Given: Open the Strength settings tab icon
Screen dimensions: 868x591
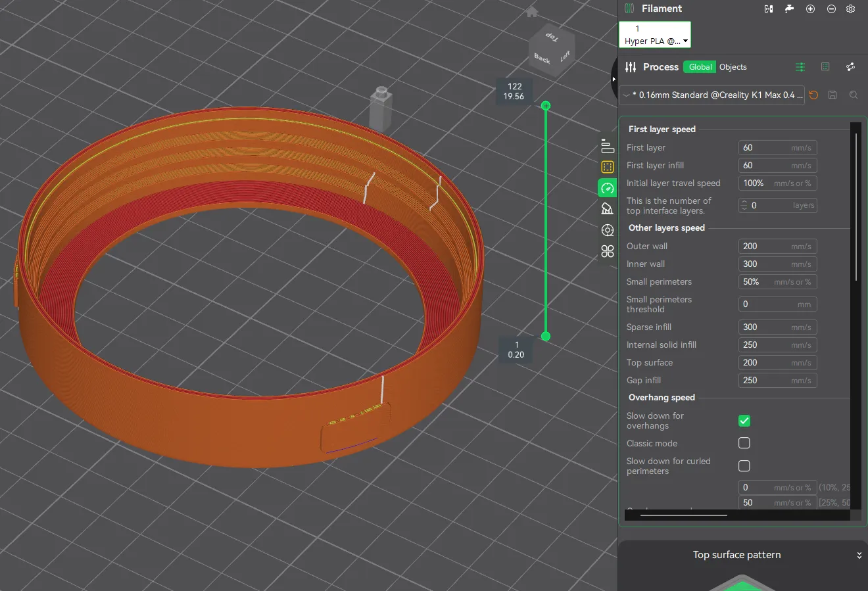Looking at the screenshot, I should (608, 167).
